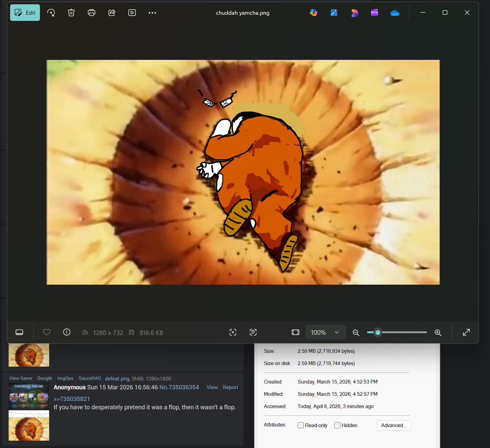Check the Read-only attribute box
Viewport: 490px width, 448px height.
point(301,425)
